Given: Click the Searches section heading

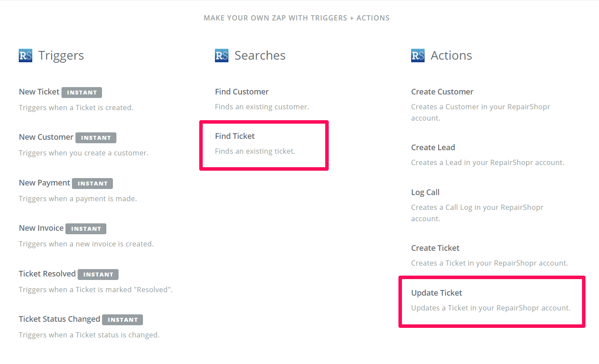Looking at the screenshot, I should click(260, 56).
